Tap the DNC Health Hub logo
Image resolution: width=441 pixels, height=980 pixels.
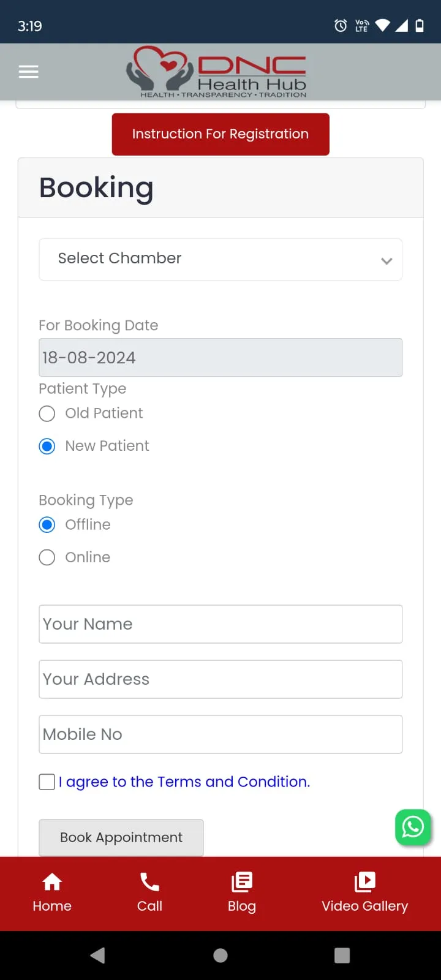coord(216,72)
